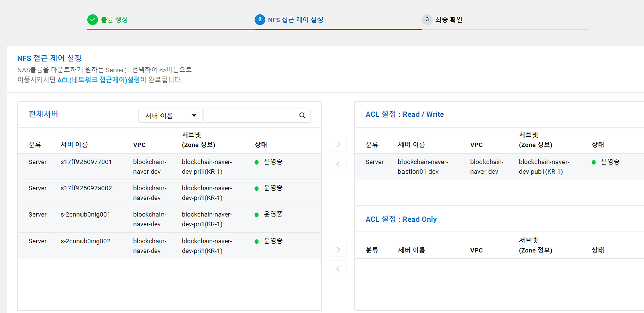644x313 pixels.
Task: Move server left out of Read / Write ACL
Action: click(338, 164)
